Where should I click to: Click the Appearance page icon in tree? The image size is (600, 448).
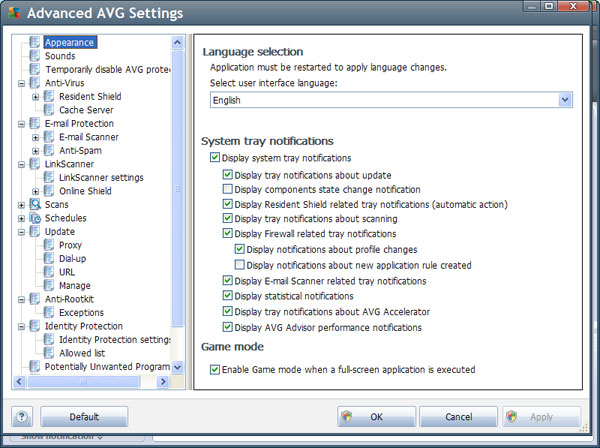[x=35, y=42]
